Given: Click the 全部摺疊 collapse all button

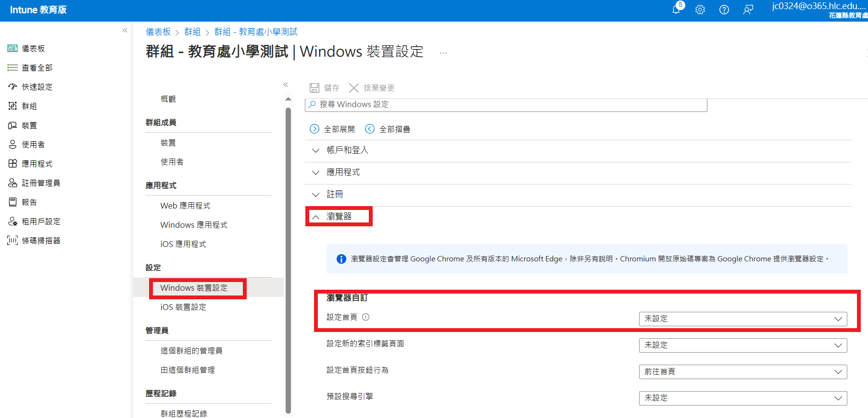Looking at the screenshot, I should 388,129.
